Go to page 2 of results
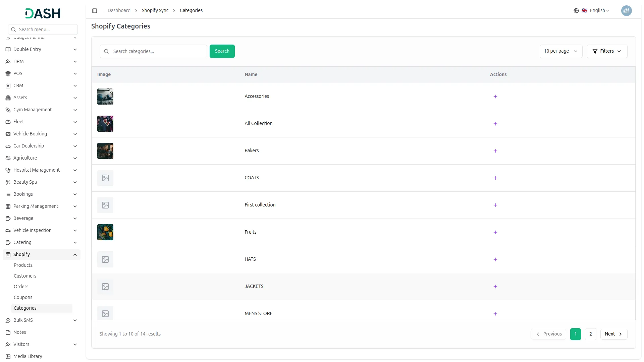The width and height of the screenshot is (644, 362). click(590, 334)
